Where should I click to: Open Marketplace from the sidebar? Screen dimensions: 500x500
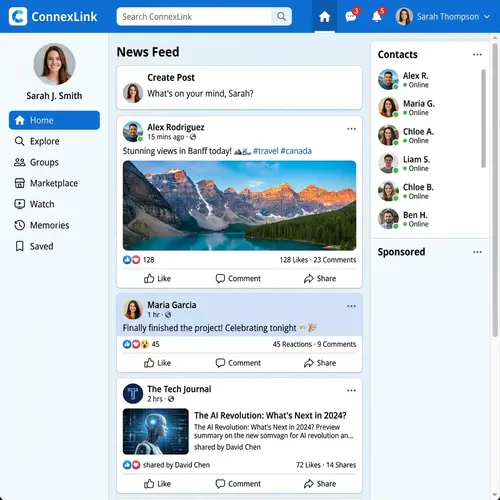click(46, 183)
